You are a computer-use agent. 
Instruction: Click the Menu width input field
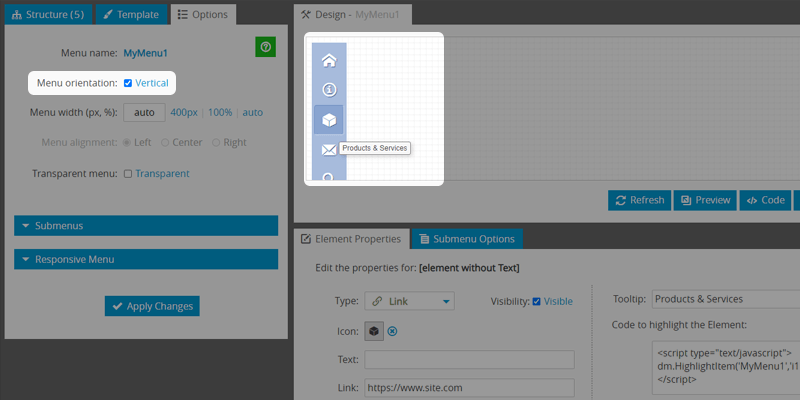click(144, 112)
